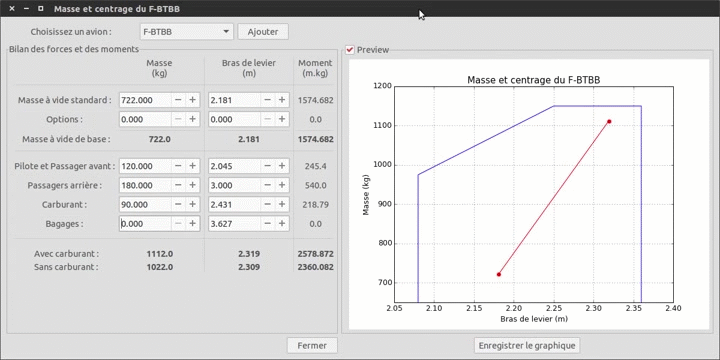This screenshot has height=360, width=720.
Task: Click Enregistrer le graphique button
Action: click(527, 345)
